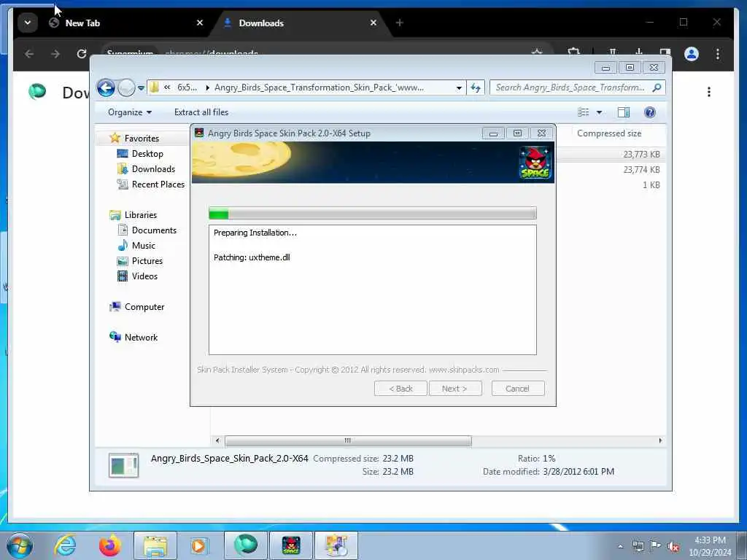The image size is (747, 560).
Task: Click the browser reload button
Action: coord(82,54)
